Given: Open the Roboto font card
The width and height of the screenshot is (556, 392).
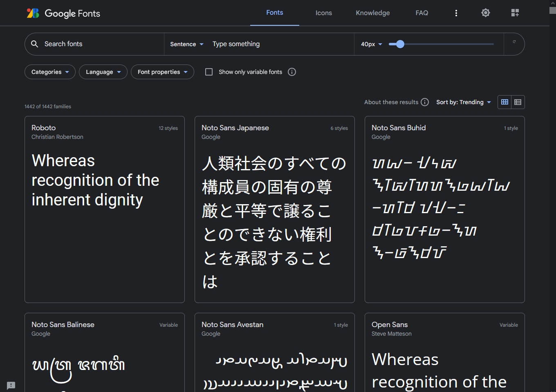Looking at the screenshot, I should 105,209.
